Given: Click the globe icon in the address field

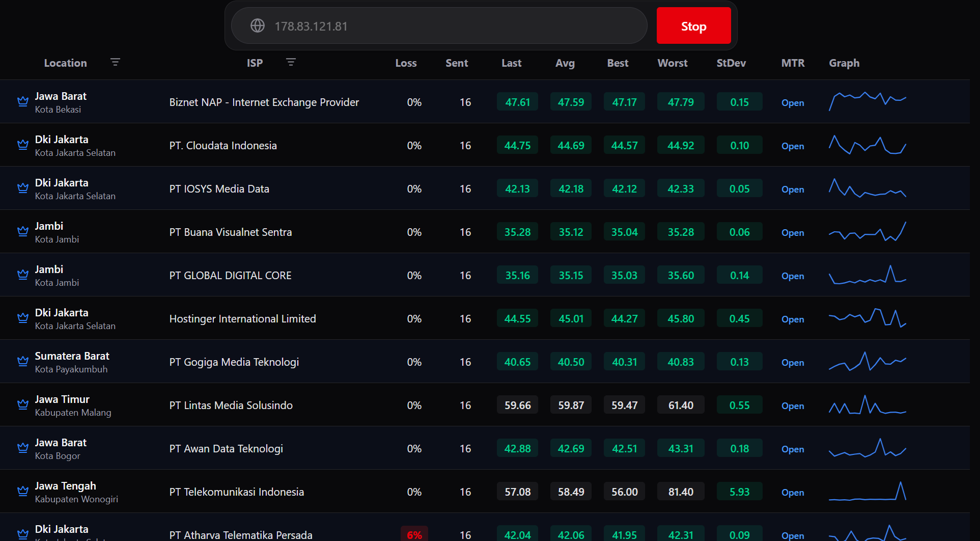Looking at the screenshot, I should (258, 25).
